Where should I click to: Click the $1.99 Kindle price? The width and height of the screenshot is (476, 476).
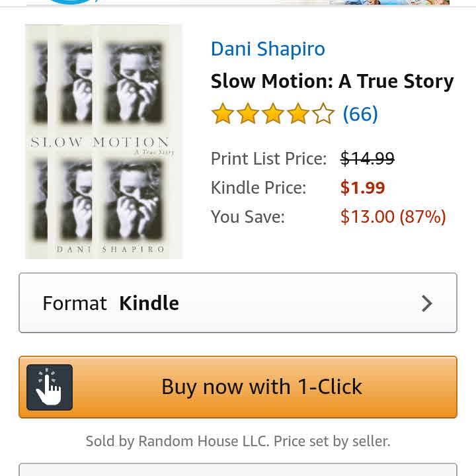362,188
